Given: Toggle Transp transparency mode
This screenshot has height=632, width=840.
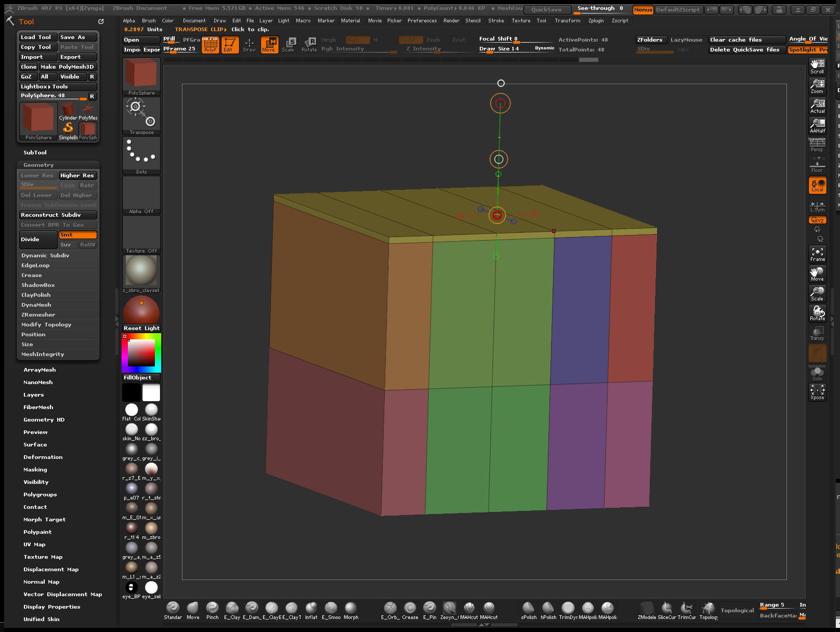Looking at the screenshot, I should [x=817, y=333].
